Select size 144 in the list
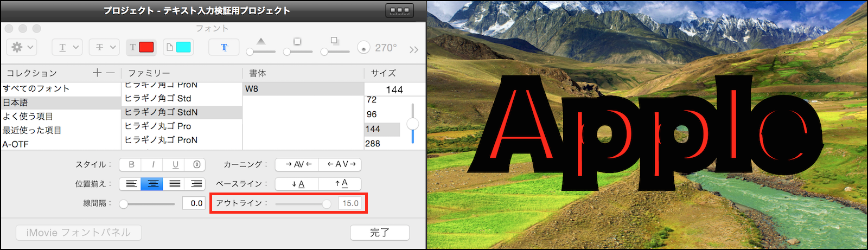Screen dimensions: 868x250 [x=382, y=129]
